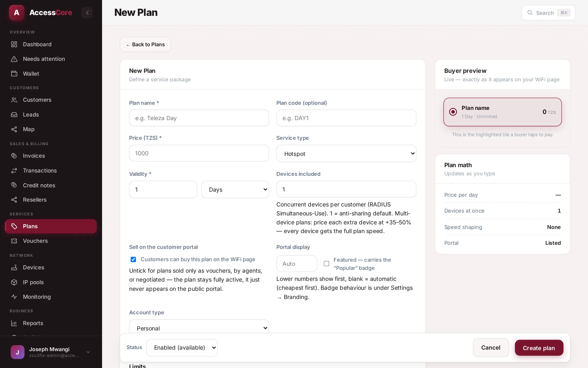The width and height of the screenshot is (588, 368).
Task: Open Reports under Business
Action: pos(51,323)
